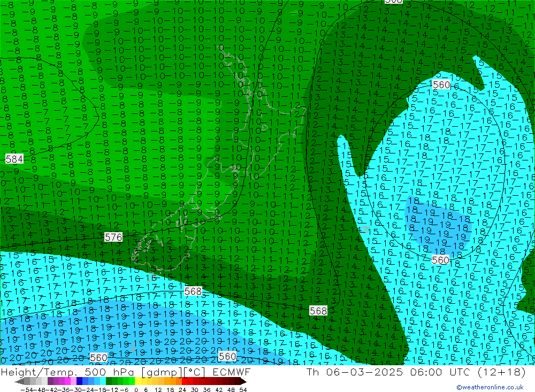
Task: Select the yellow swatch at 0 in legend
Action: pyautogui.click(x=138, y=381)
